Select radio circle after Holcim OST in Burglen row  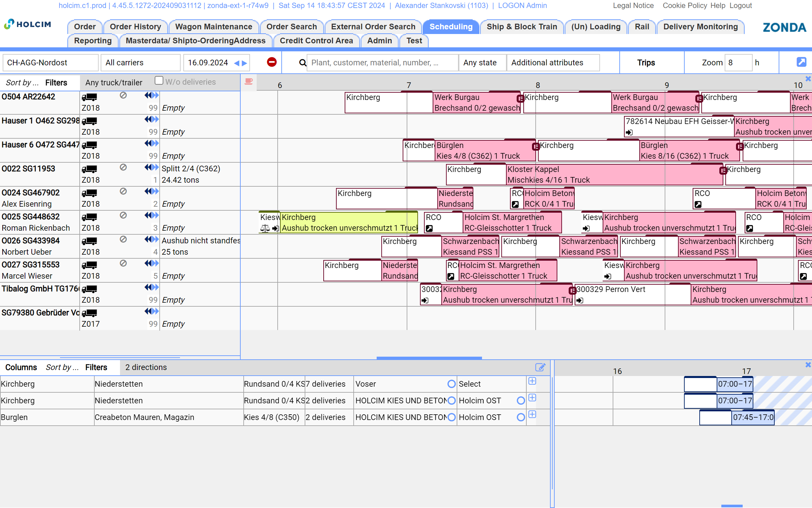coord(521,417)
